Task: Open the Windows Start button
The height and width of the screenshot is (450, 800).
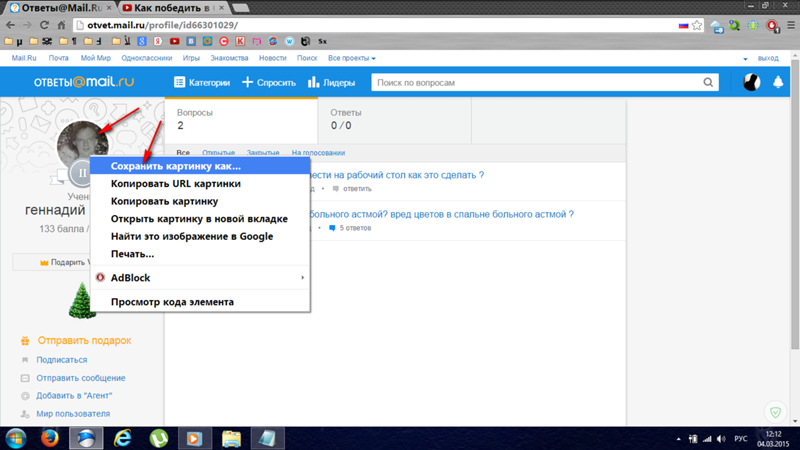Action: [x=15, y=439]
